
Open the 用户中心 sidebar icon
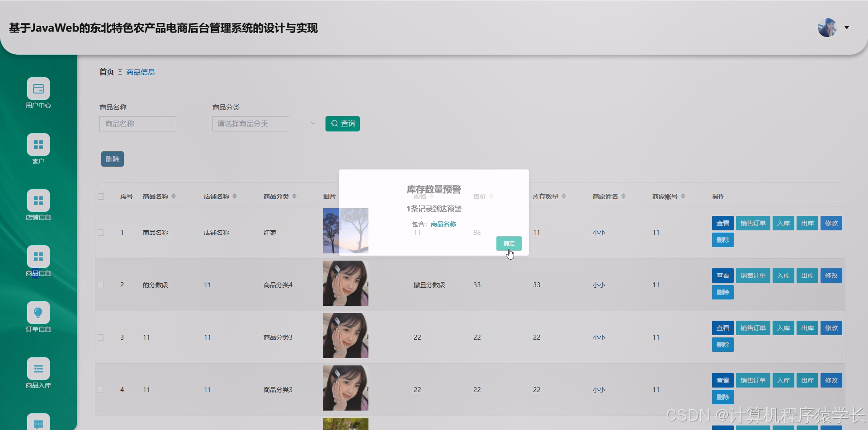pos(38,89)
